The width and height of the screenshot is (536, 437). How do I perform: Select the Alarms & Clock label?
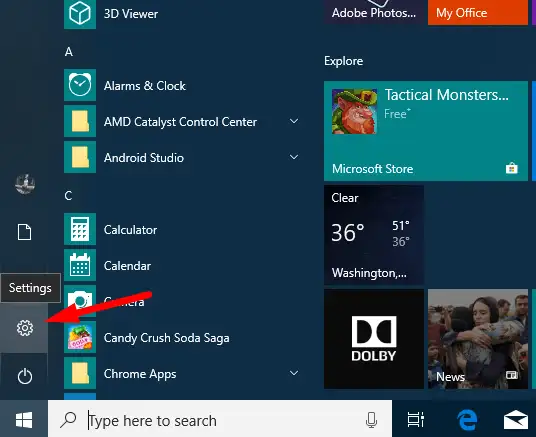(x=145, y=85)
